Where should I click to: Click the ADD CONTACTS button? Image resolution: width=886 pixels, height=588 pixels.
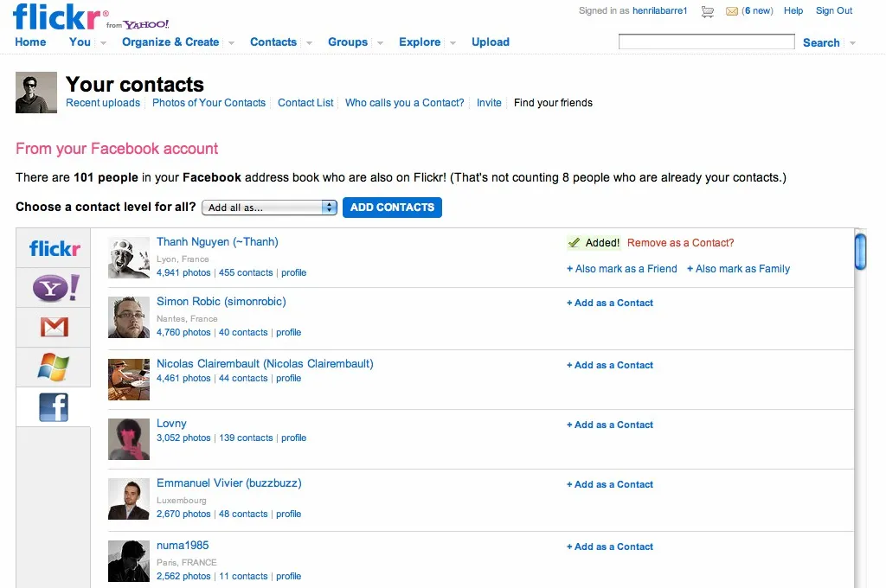392,208
